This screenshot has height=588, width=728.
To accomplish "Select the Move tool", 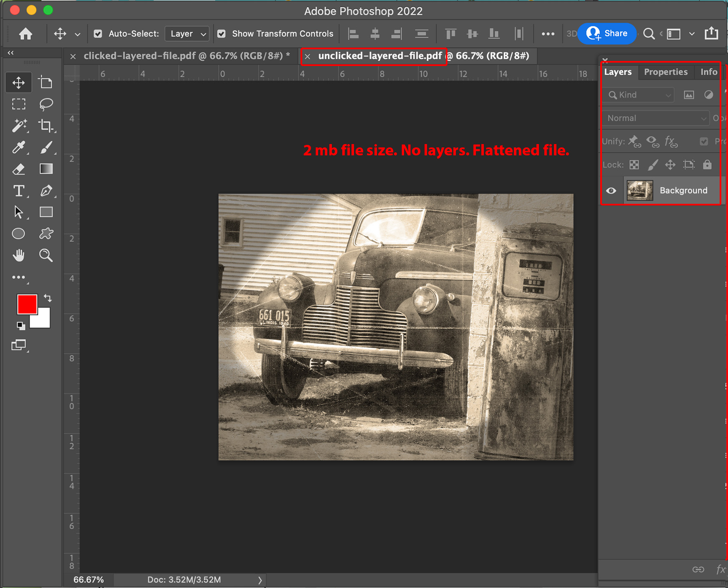I will pyautogui.click(x=18, y=82).
